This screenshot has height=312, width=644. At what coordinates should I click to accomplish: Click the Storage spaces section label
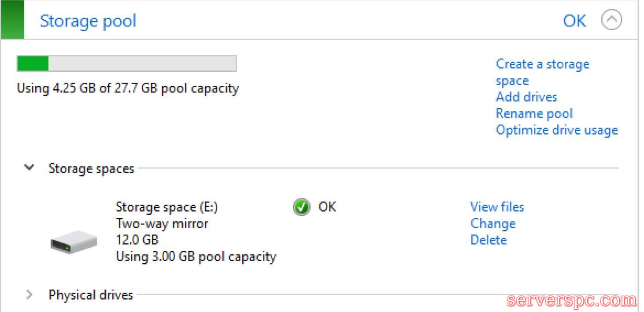91,169
